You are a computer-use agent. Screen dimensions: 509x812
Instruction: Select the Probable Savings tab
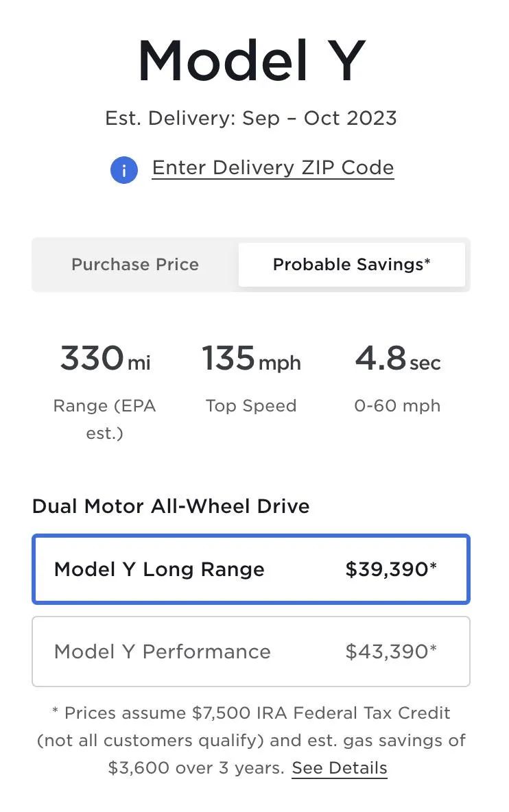(x=352, y=265)
